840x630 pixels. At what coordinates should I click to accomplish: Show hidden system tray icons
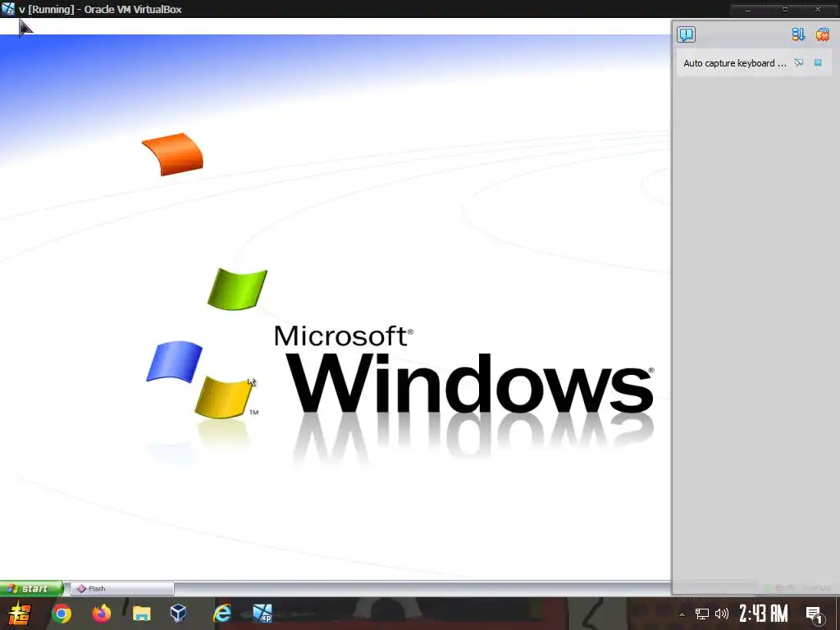[682, 614]
